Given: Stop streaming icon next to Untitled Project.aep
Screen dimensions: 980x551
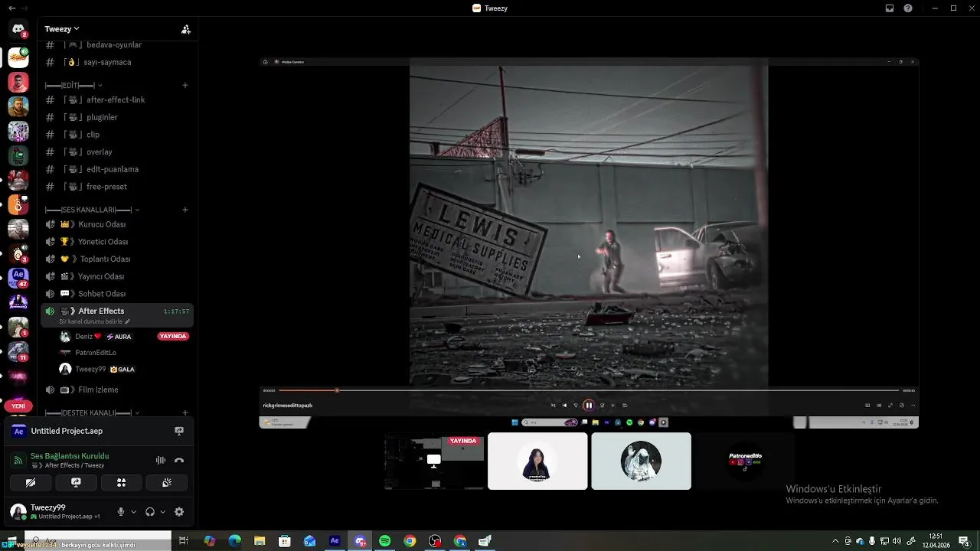Looking at the screenshot, I should (x=179, y=432).
